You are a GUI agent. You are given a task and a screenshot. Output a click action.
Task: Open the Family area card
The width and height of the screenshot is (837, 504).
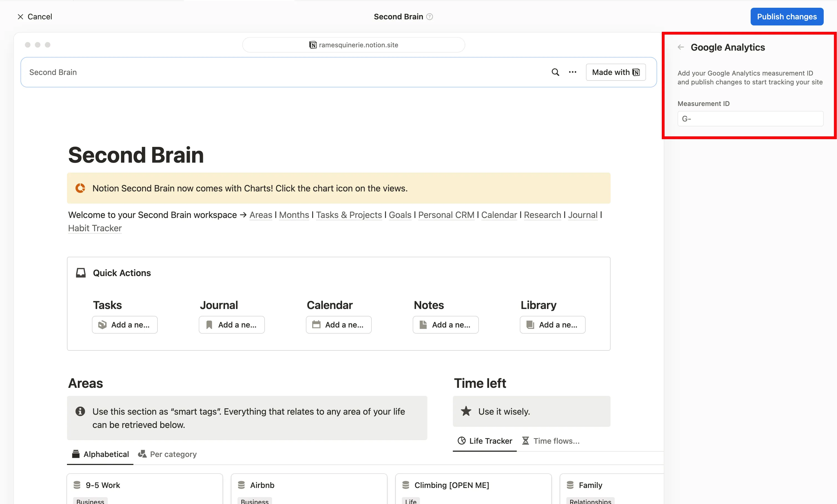[x=612, y=489]
